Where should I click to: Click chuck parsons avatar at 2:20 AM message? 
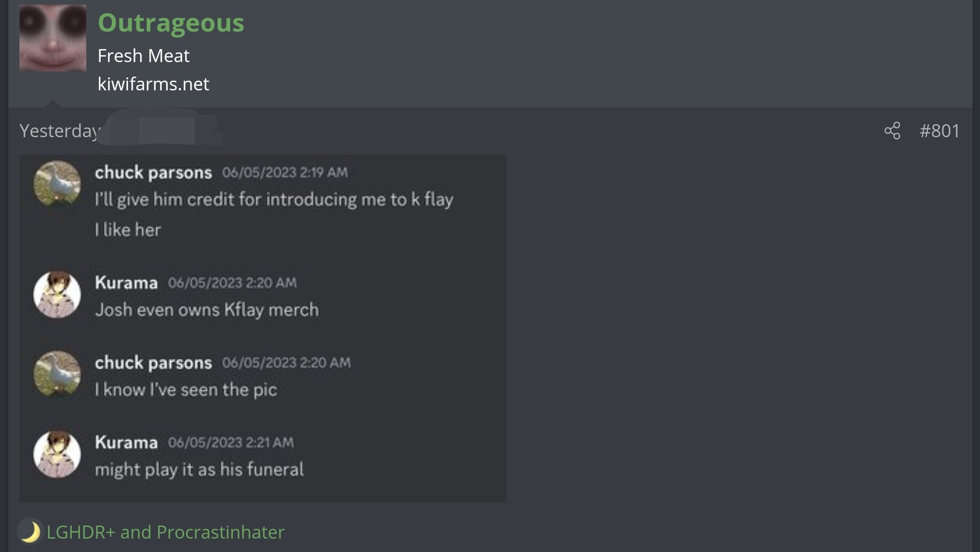pos(57,374)
